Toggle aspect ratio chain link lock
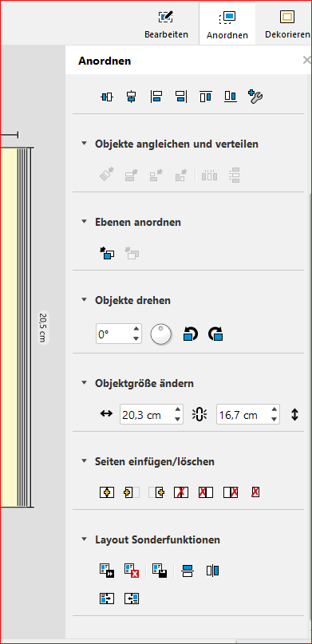Screen dimensions: 312x644 (x=199, y=414)
